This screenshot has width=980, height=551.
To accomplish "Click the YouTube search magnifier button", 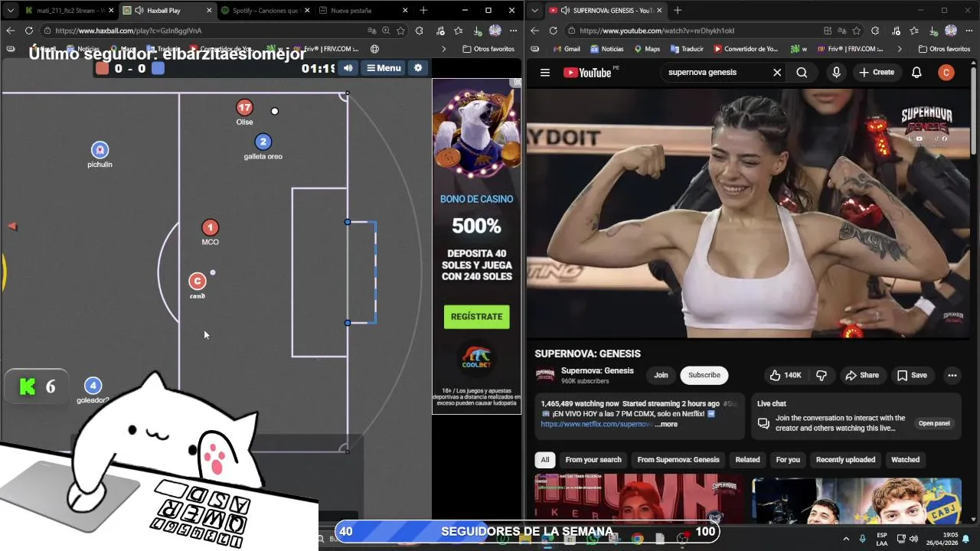I will [x=802, y=73].
